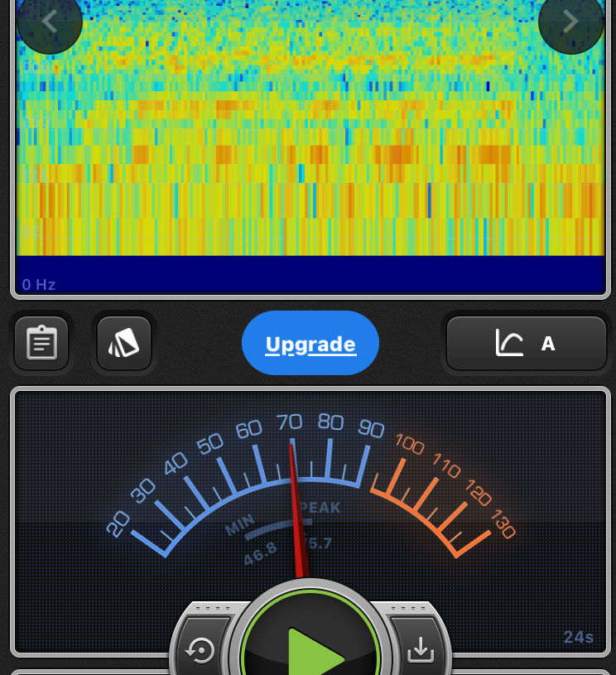Screen dimensions: 616x675
Task: Tap the weighting curve graph icon
Action: (x=509, y=343)
